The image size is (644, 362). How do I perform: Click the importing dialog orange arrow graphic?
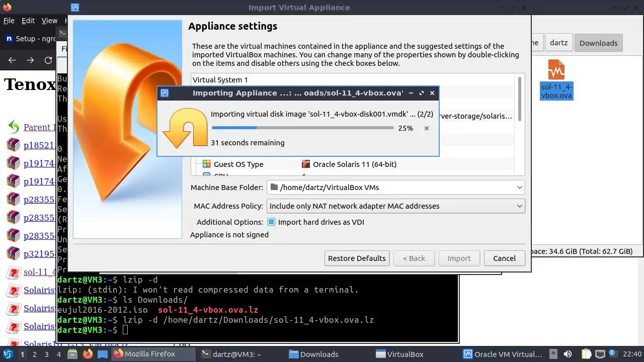tap(185, 128)
